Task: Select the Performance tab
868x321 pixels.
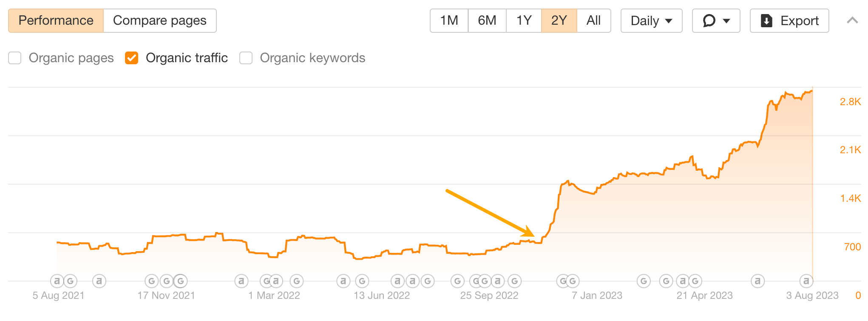Action: pos(56,20)
